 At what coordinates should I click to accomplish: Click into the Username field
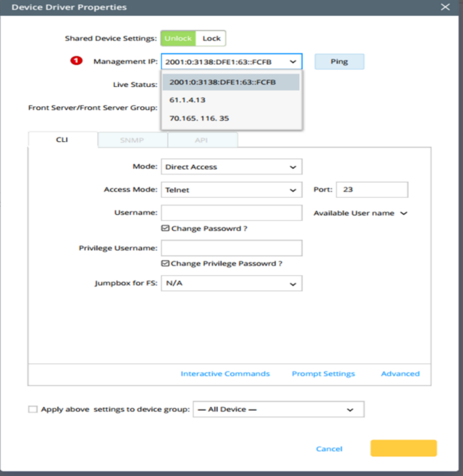(231, 213)
